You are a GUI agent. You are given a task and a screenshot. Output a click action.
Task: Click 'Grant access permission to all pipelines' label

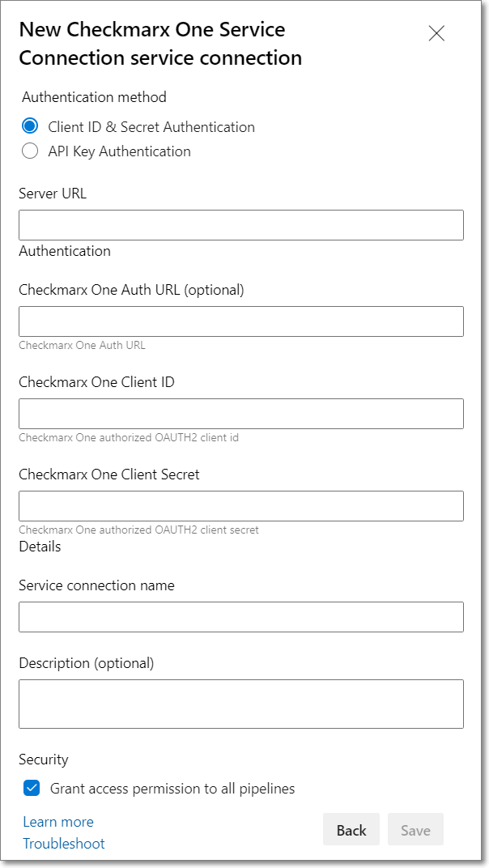click(172, 789)
